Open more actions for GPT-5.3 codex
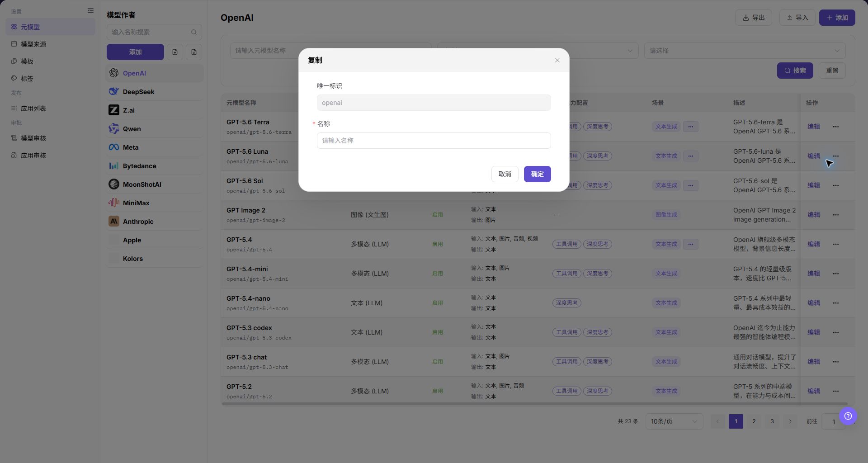The image size is (868, 463). [x=835, y=332]
